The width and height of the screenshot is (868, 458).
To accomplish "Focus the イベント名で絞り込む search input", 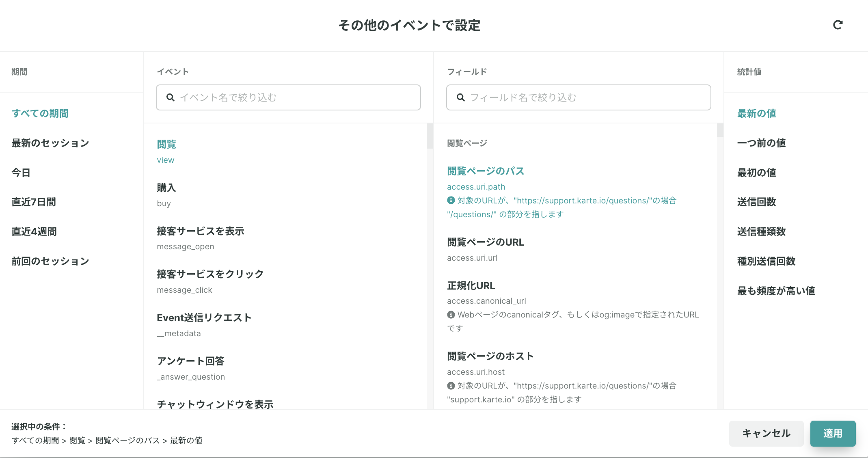I will click(x=288, y=97).
